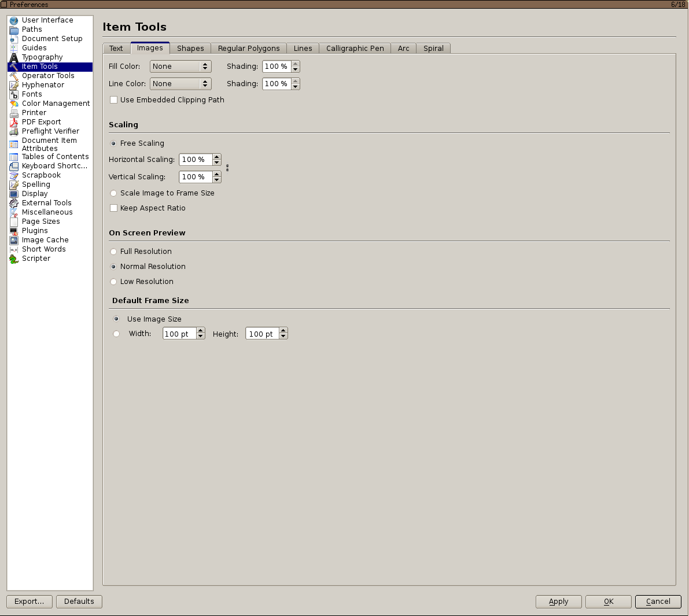
Task: Choose Full Resolution preview option
Action: coord(114,252)
